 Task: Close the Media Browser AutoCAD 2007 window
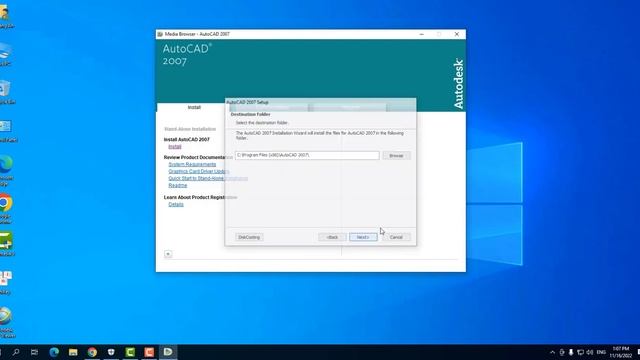point(457,34)
